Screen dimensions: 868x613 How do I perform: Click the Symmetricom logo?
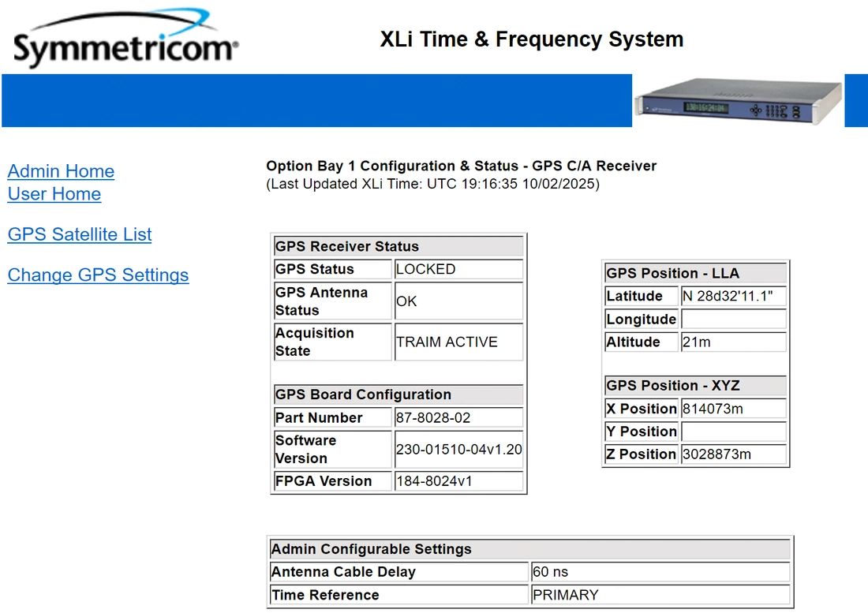pos(125,39)
